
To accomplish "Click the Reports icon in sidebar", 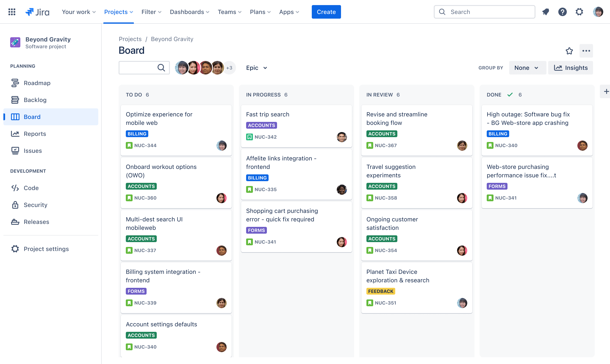I will click(15, 134).
